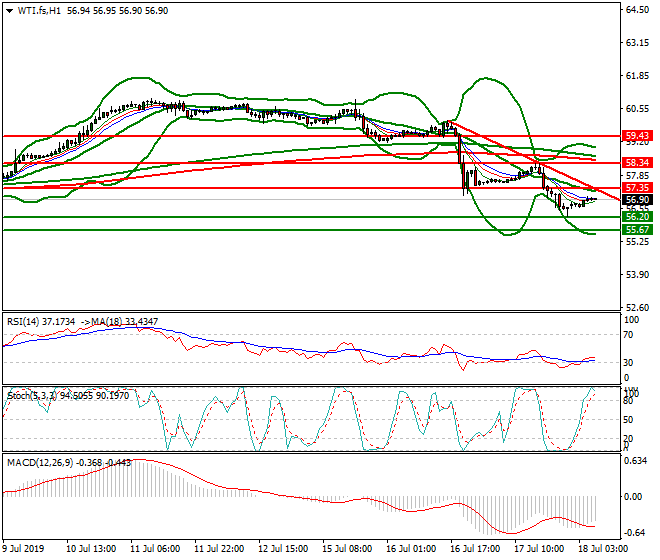Click the 15 Jul 08:00 time label
This screenshot has height=560, width=660.
(347, 549)
